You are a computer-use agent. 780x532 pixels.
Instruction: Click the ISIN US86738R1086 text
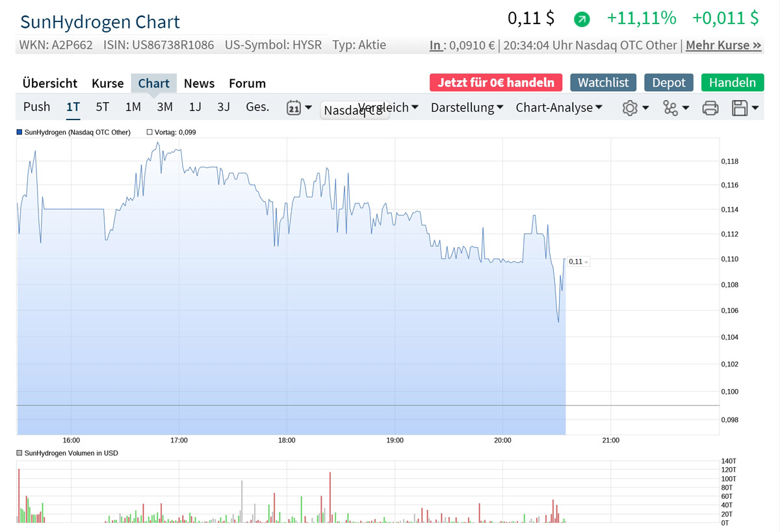159,45
